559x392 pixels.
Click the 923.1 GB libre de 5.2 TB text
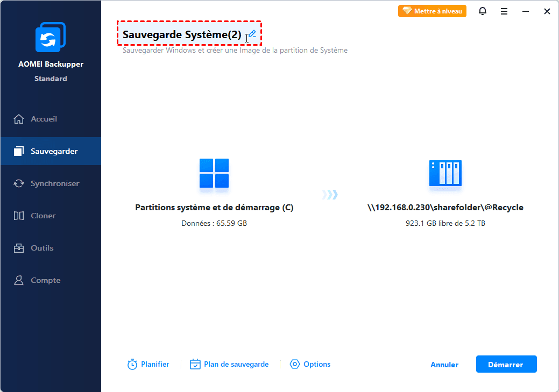tap(445, 224)
